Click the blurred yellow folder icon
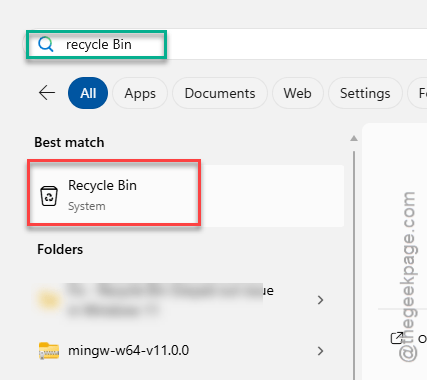This screenshot has height=380, width=427. click(49, 299)
